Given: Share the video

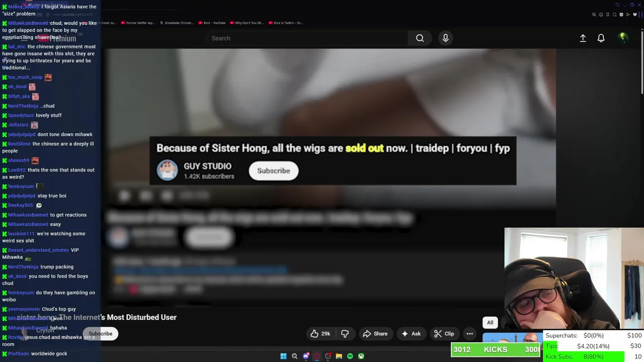Looking at the screenshot, I should click(375, 334).
